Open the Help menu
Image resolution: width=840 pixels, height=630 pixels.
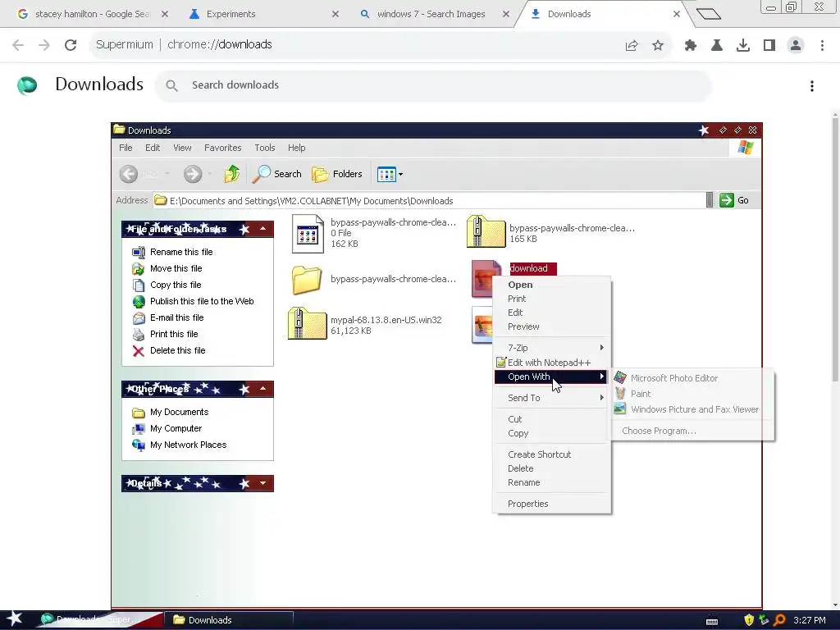(x=296, y=148)
